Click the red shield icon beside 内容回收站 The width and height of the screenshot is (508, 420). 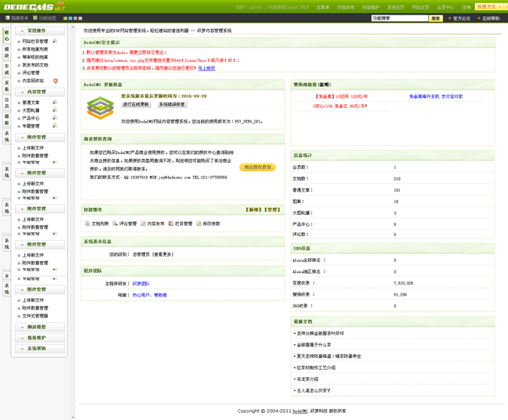pyautogui.click(x=55, y=81)
